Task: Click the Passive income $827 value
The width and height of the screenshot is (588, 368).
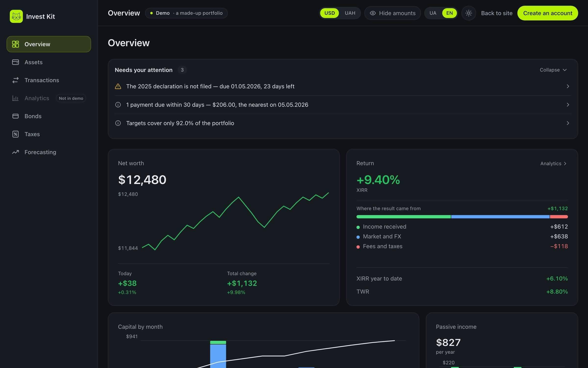Action: coord(448,342)
